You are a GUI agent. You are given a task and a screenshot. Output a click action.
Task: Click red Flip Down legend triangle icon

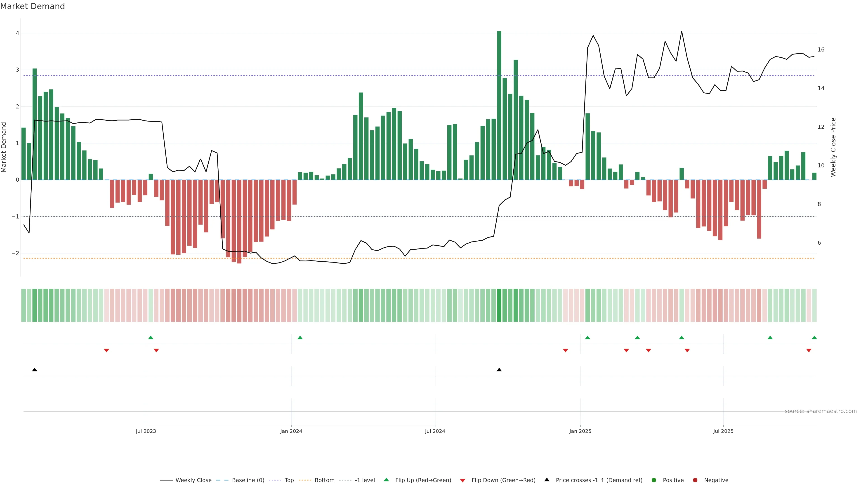pos(463,481)
